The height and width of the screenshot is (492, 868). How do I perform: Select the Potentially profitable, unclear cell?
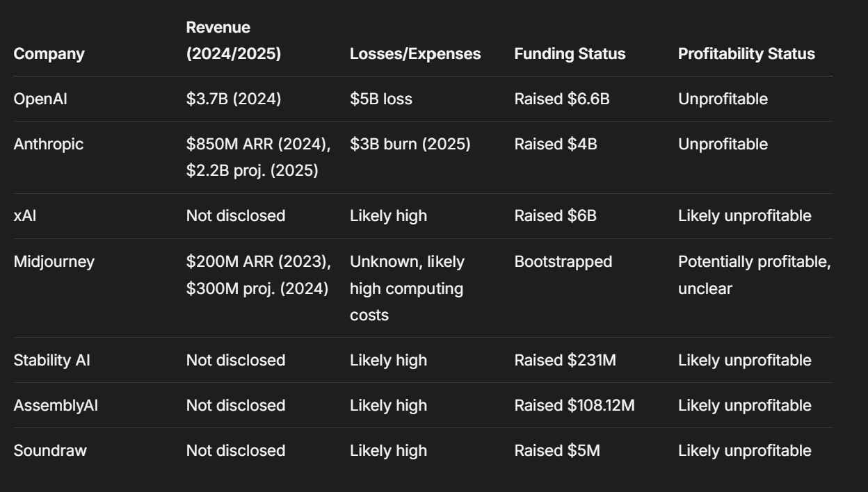754,274
